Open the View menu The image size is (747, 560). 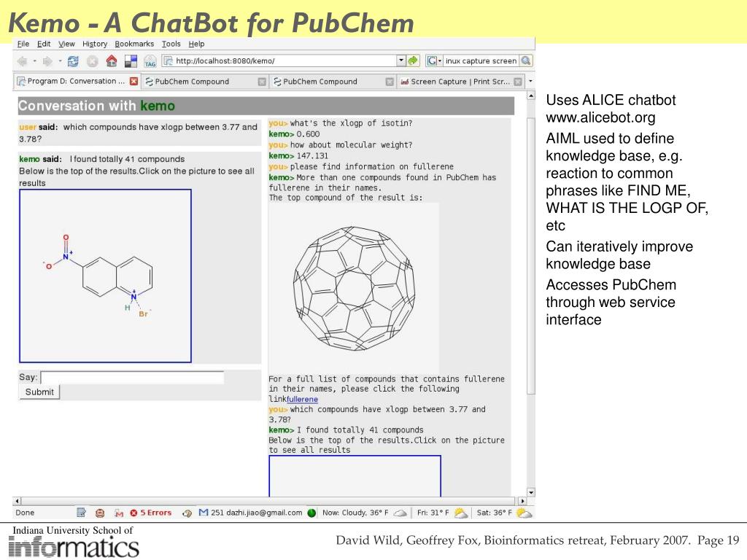point(66,44)
